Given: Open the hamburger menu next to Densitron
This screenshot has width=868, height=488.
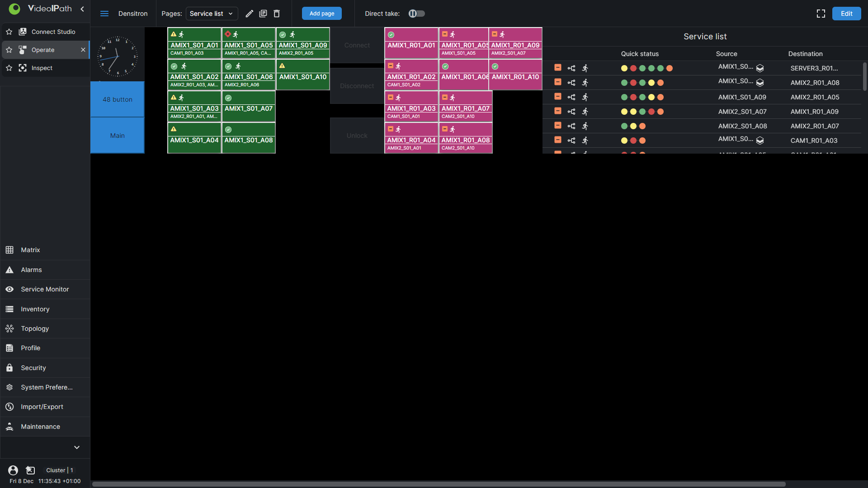Looking at the screenshot, I should [104, 14].
